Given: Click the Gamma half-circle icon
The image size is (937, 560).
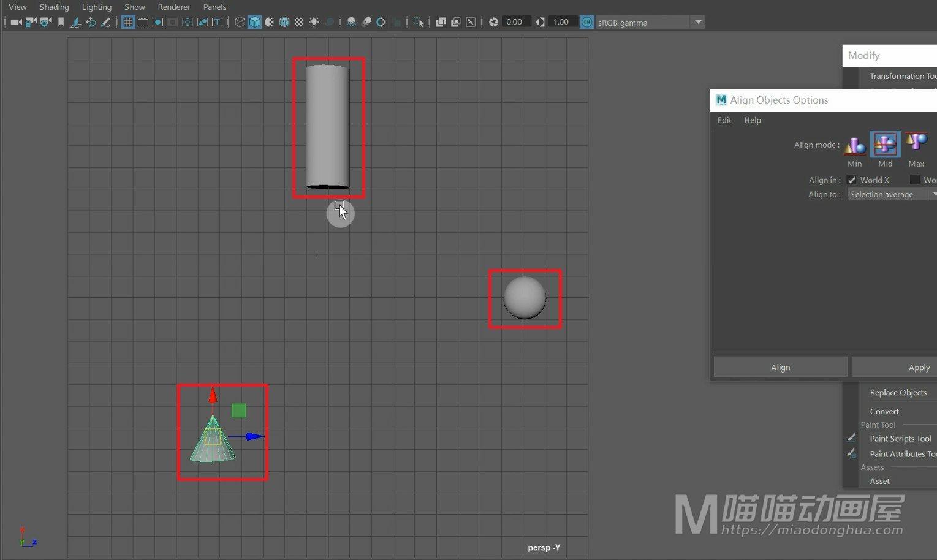Looking at the screenshot, I should 540,22.
